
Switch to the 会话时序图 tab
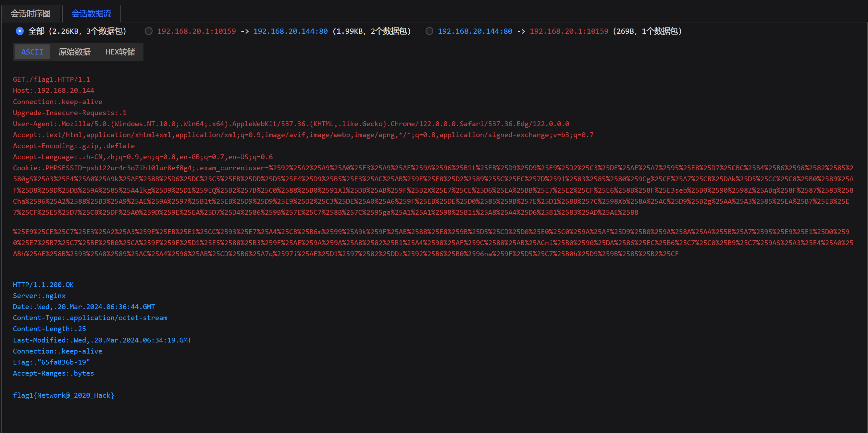pyautogui.click(x=31, y=14)
